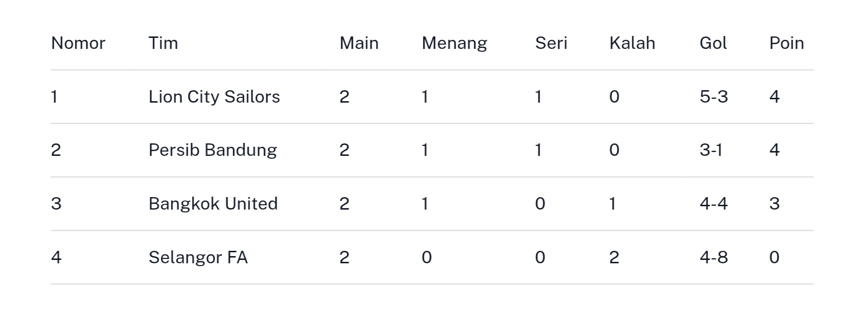This screenshot has width=868, height=317.
Task: Click the 4-8 goal score cell
Action: click(713, 258)
